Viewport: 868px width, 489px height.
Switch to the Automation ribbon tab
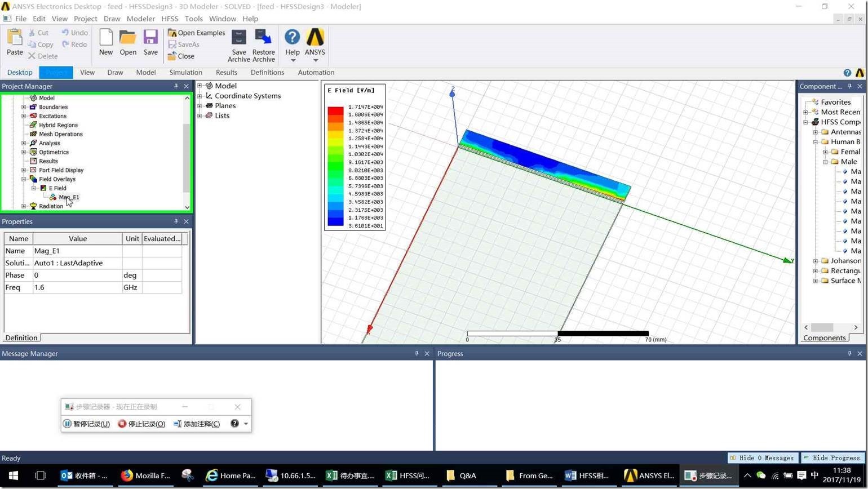(316, 73)
